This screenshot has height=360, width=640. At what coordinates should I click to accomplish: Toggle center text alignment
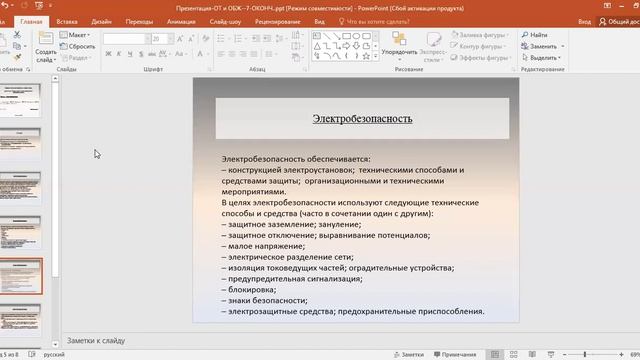[x=232, y=54]
